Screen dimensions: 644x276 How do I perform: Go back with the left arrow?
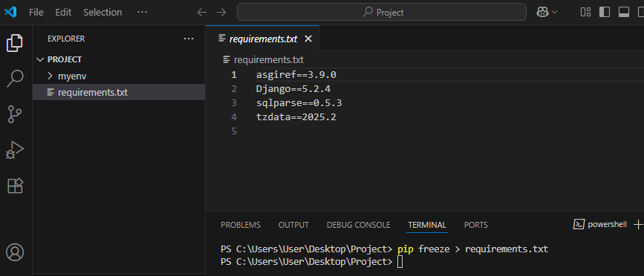(201, 13)
